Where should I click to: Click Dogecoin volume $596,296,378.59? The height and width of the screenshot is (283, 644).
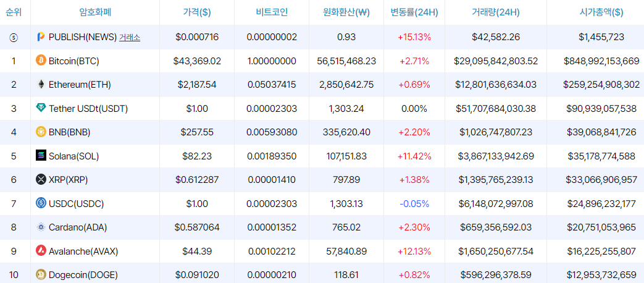[496, 275]
